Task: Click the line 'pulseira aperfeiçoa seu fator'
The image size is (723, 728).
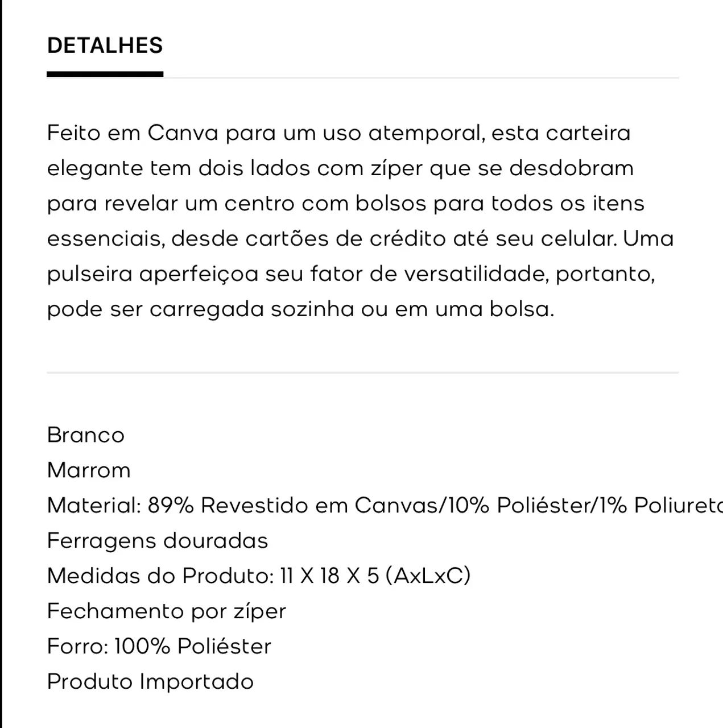Action: point(350,274)
